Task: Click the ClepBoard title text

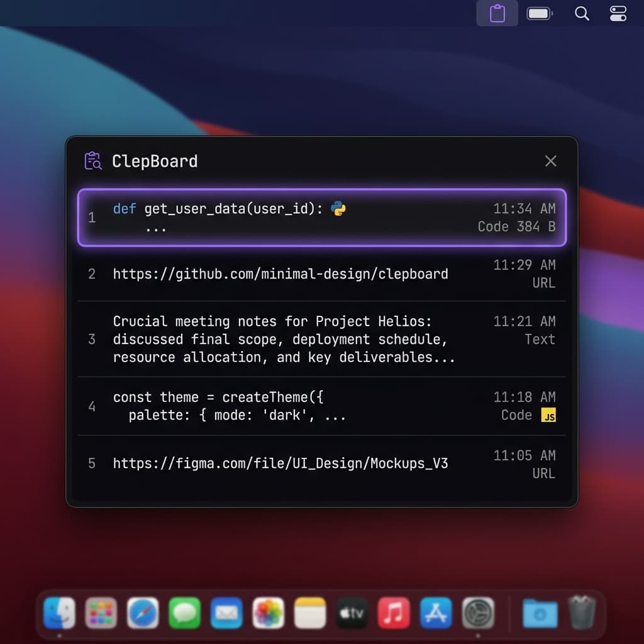Action: [155, 162]
